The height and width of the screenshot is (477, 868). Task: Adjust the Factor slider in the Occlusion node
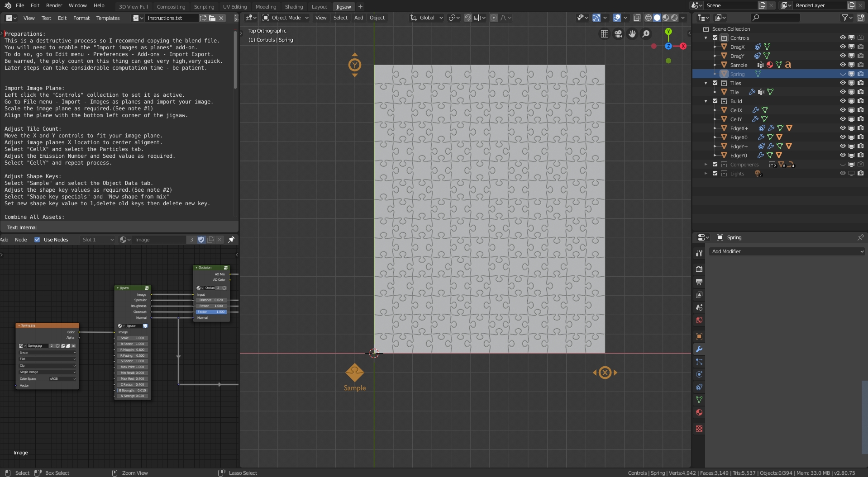coord(211,312)
